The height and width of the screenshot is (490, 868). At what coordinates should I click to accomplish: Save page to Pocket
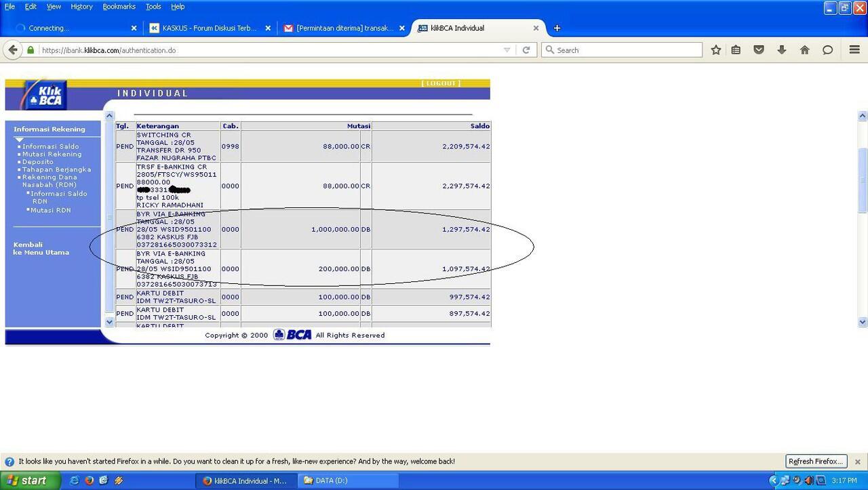click(759, 50)
